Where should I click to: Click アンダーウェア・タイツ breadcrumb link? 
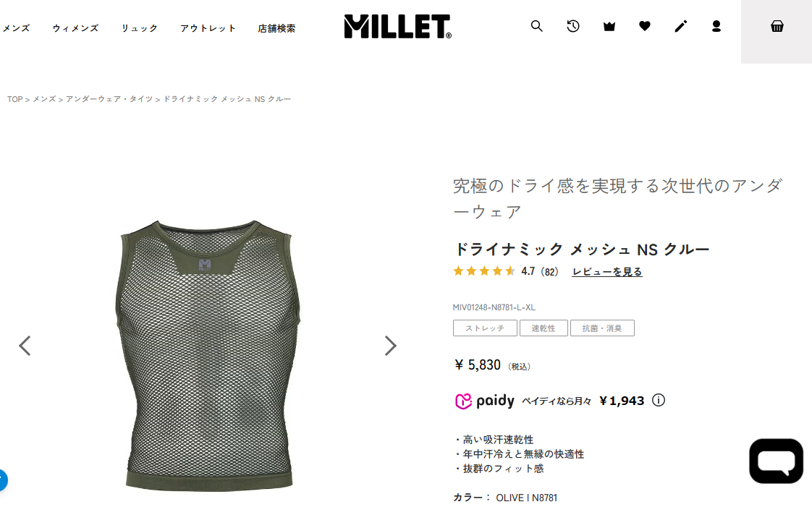pyautogui.click(x=109, y=99)
